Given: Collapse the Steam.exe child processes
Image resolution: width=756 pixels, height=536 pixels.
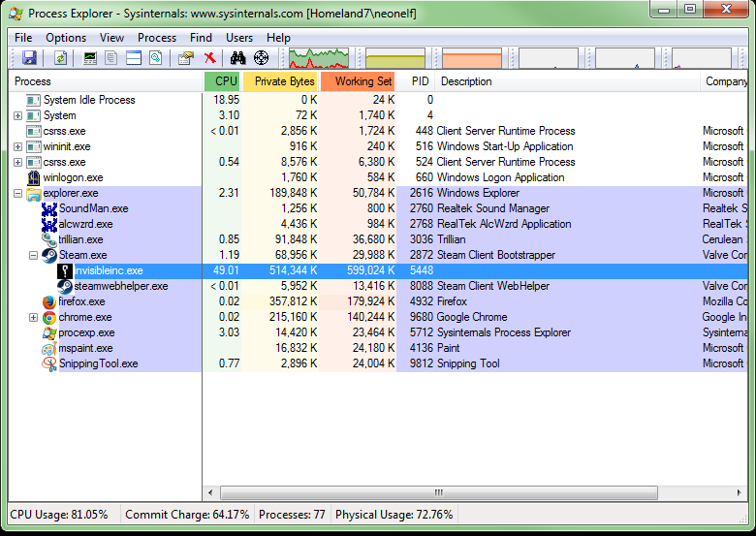Looking at the screenshot, I should pyautogui.click(x=33, y=255).
